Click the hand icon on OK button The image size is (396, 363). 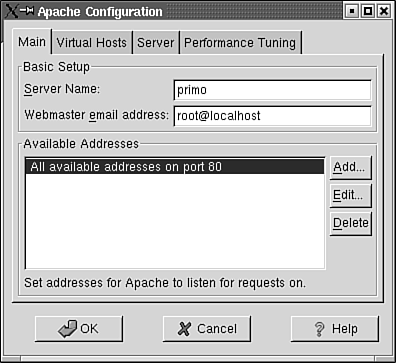pos(67,329)
